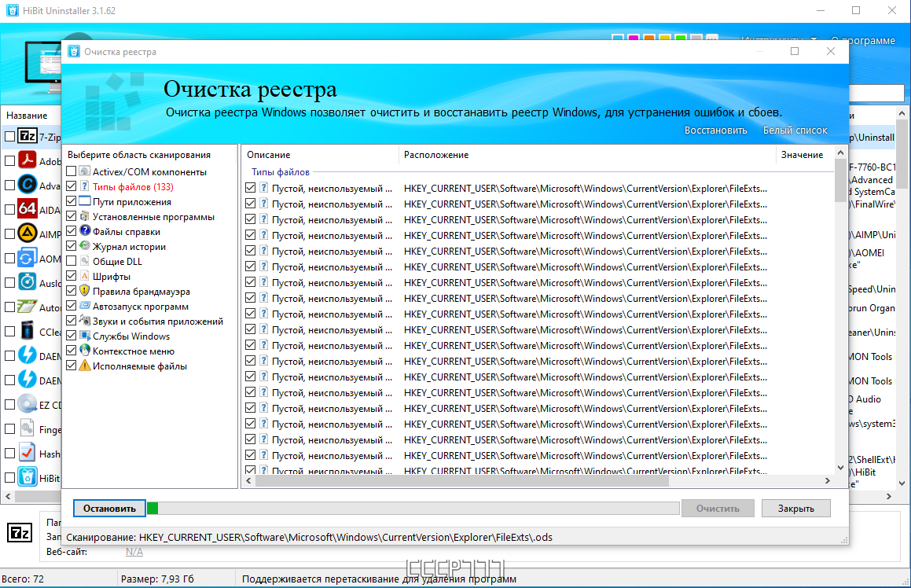Click the Закрыть button
911x588 pixels.
pyautogui.click(x=796, y=509)
